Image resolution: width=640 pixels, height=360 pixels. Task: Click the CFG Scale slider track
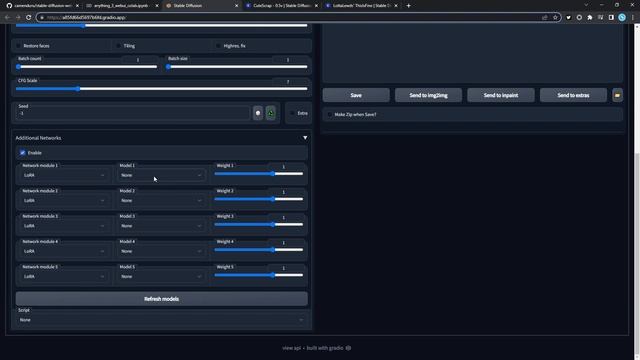162,89
